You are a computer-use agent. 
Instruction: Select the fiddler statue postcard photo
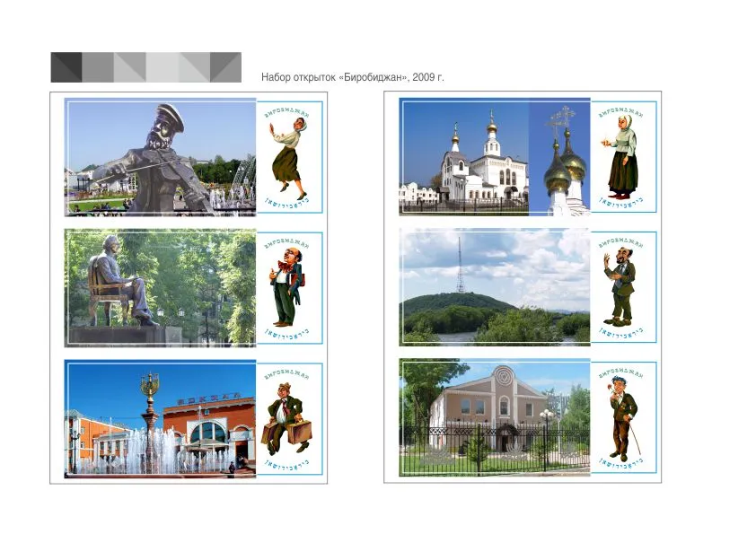160,157
